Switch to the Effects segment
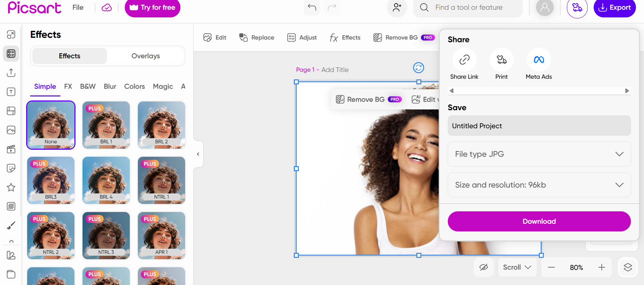The height and width of the screenshot is (285, 644). pyautogui.click(x=69, y=56)
